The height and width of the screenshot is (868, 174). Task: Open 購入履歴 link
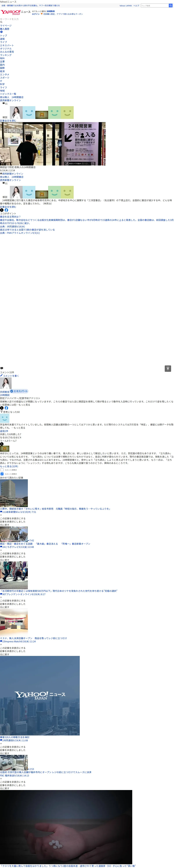(x=5, y=29)
